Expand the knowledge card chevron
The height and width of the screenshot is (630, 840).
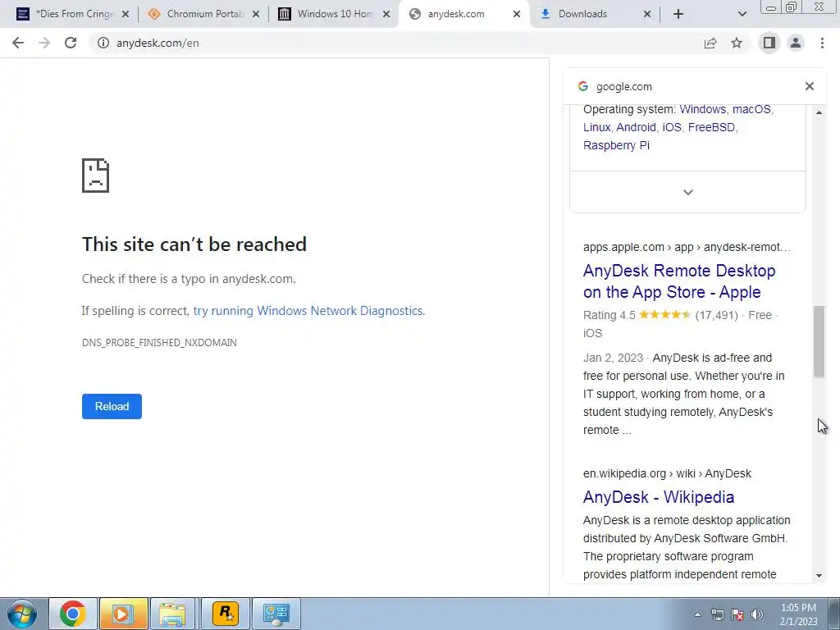tap(688, 192)
